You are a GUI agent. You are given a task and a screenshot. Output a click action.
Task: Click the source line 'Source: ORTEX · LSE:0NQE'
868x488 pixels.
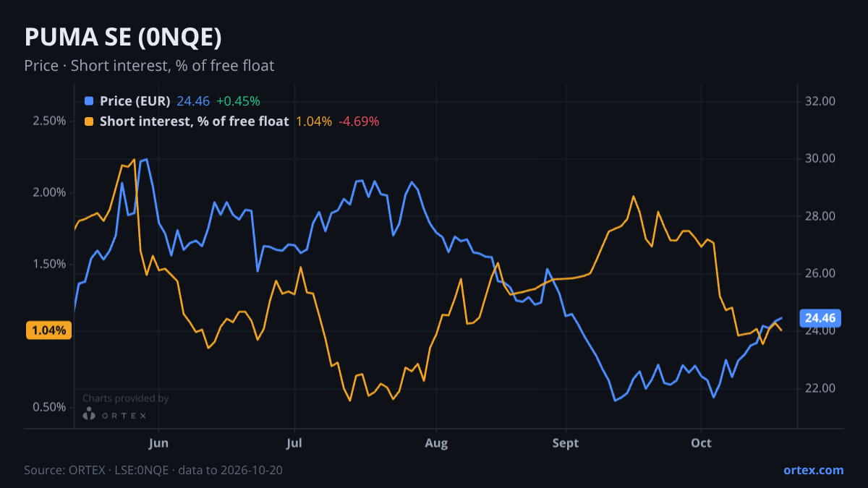pos(96,470)
